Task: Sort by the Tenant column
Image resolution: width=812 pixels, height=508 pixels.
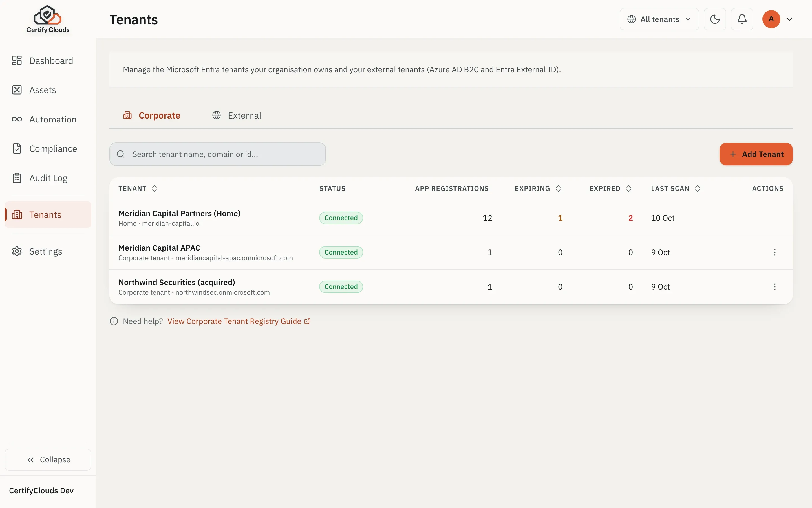Action: point(138,189)
